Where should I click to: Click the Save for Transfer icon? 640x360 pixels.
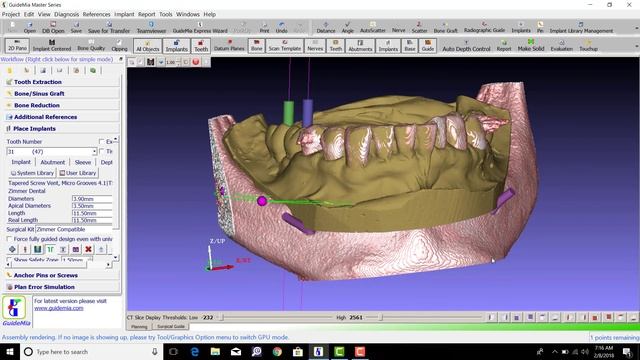pos(109,27)
